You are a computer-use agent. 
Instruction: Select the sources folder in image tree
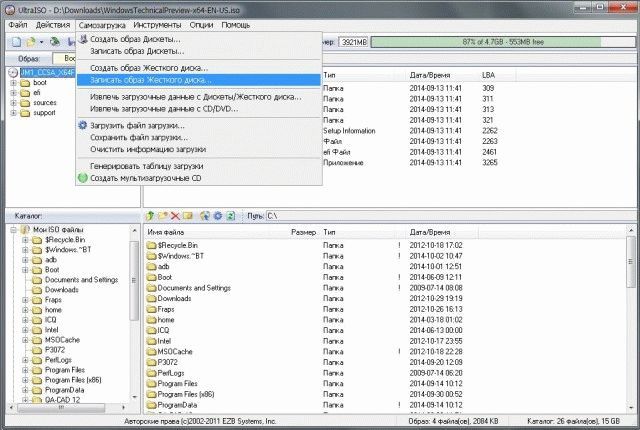click(x=44, y=103)
